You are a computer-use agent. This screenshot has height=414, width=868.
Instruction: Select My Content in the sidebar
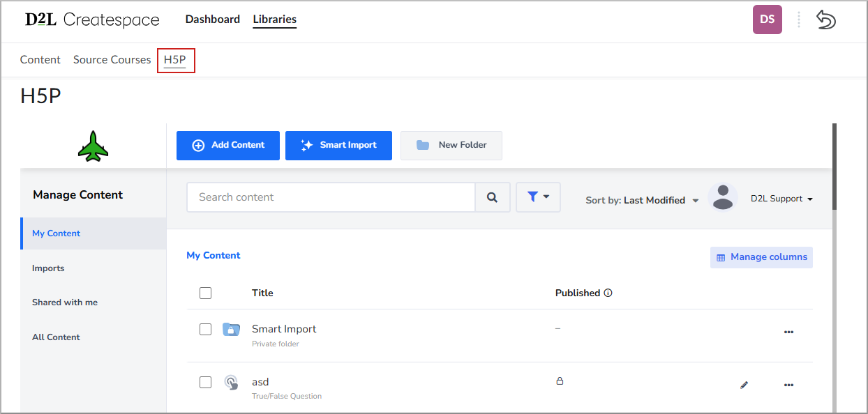[x=93, y=233]
